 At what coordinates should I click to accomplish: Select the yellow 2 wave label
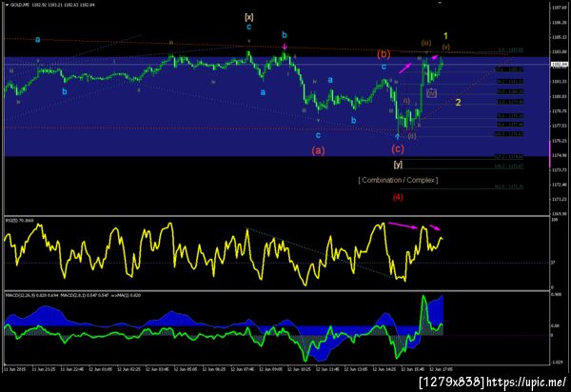(458, 102)
